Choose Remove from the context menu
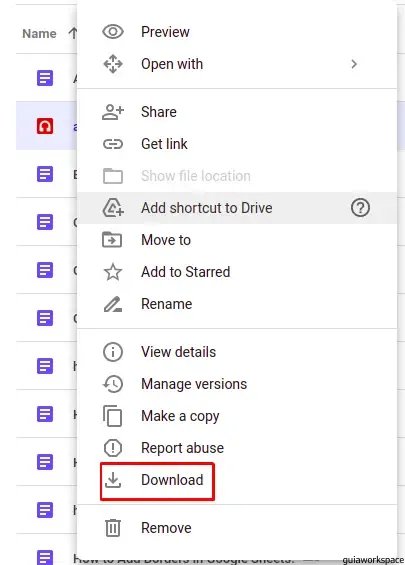The image size is (405, 565). coord(237,528)
